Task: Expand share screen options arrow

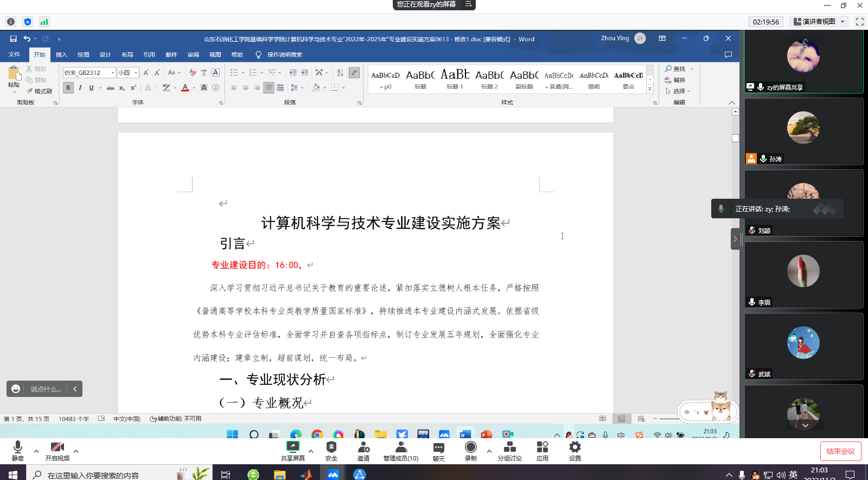Action: coord(311,451)
